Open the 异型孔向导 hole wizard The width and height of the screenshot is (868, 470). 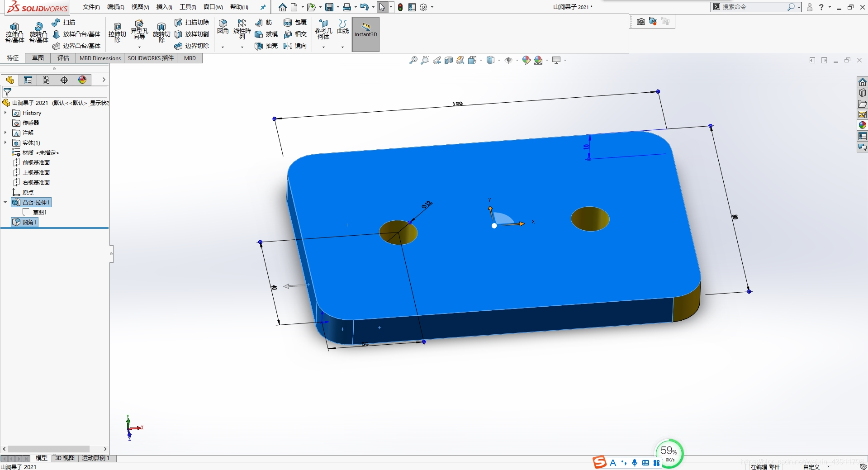[139, 30]
